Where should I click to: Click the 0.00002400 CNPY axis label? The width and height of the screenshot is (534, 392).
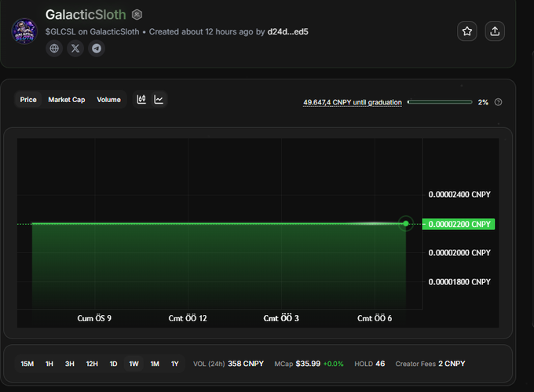pos(459,195)
